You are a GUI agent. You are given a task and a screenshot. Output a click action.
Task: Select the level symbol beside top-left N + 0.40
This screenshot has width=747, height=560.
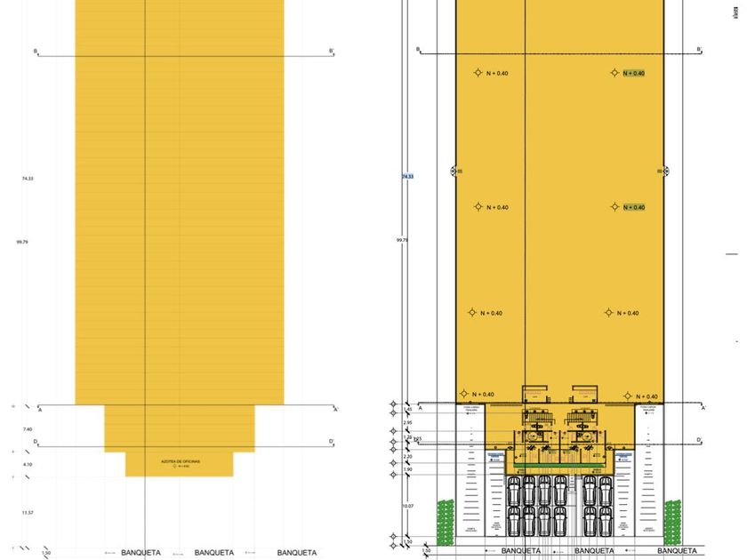[478, 72]
